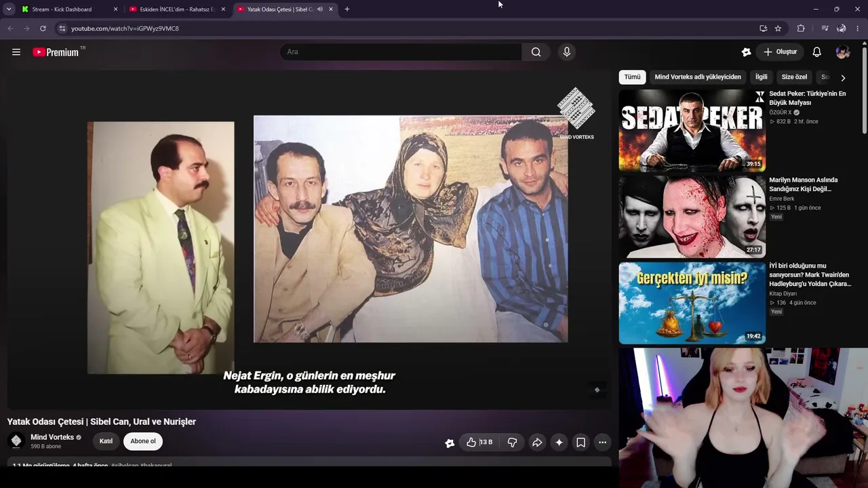
Task: Click the ÖZGÜR X channel name
Action: (x=781, y=113)
